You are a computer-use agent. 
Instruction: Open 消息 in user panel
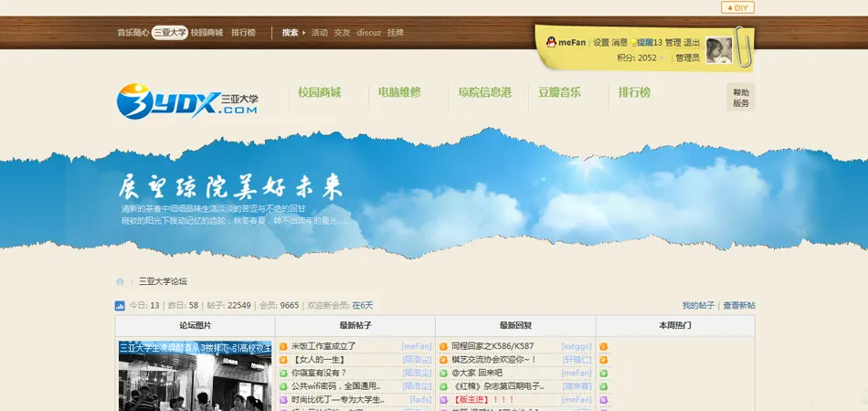tap(619, 43)
